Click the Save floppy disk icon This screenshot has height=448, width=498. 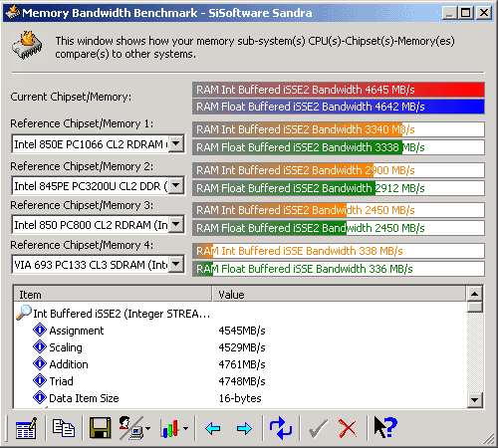click(100, 428)
